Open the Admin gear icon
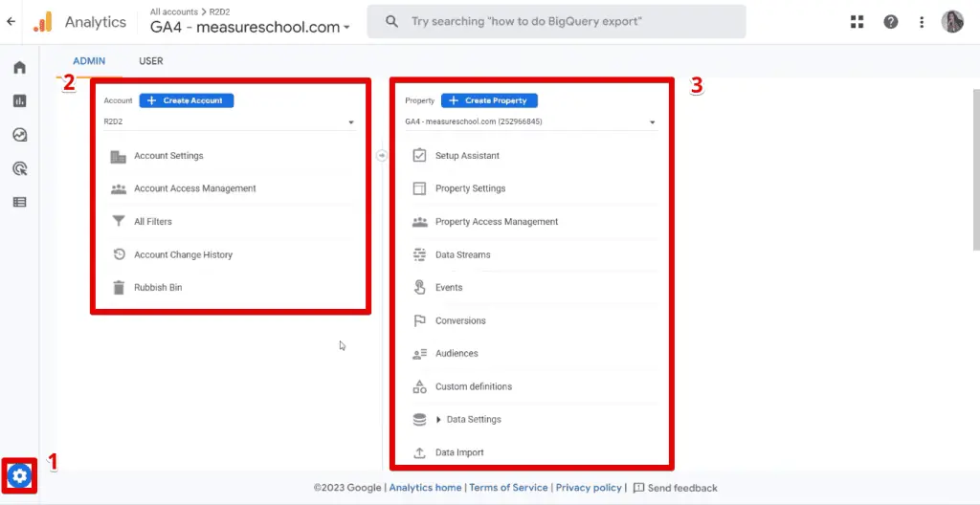 point(20,475)
